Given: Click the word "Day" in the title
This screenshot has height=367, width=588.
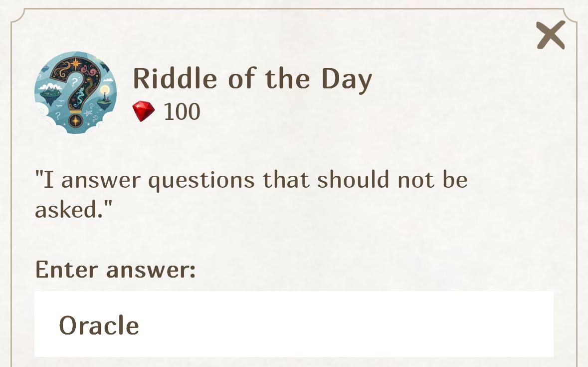Looking at the screenshot, I should tap(347, 80).
